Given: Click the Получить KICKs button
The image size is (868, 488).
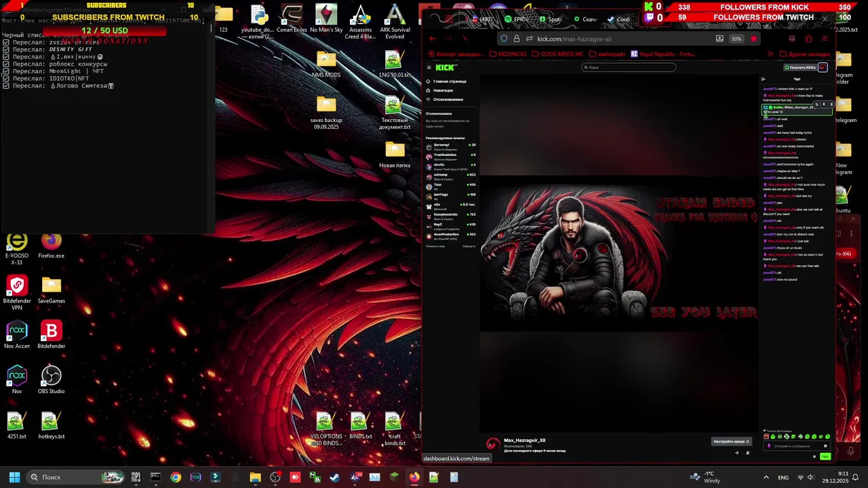Looking at the screenshot, I should [x=800, y=67].
